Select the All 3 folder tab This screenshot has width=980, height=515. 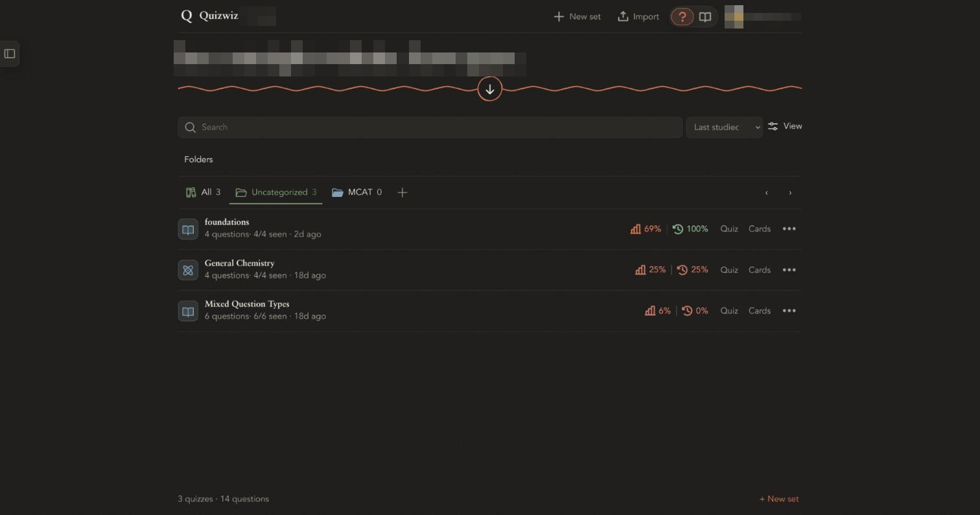coord(203,192)
